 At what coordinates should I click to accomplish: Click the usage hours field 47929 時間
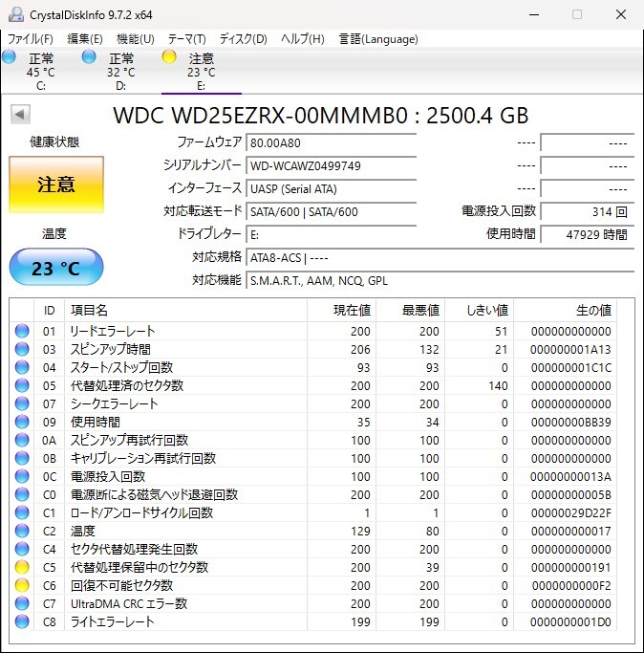[588, 235]
